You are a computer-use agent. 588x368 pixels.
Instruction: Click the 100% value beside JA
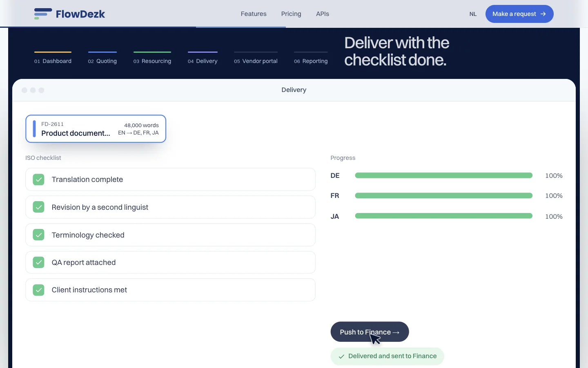(x=554, y=217)
